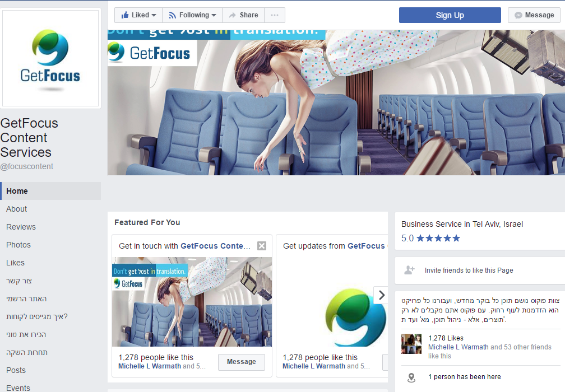The image size is (565, 392).
Task: Click the friends thumbnail beside 1,278 Likes
Action: pyautogui.click(x=411, y=344)
